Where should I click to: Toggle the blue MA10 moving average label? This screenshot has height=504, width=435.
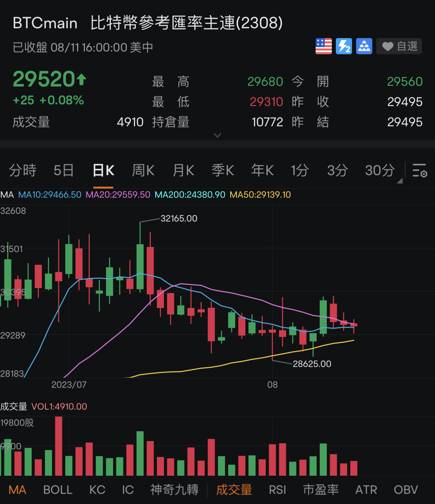click(x=49, y=194)
